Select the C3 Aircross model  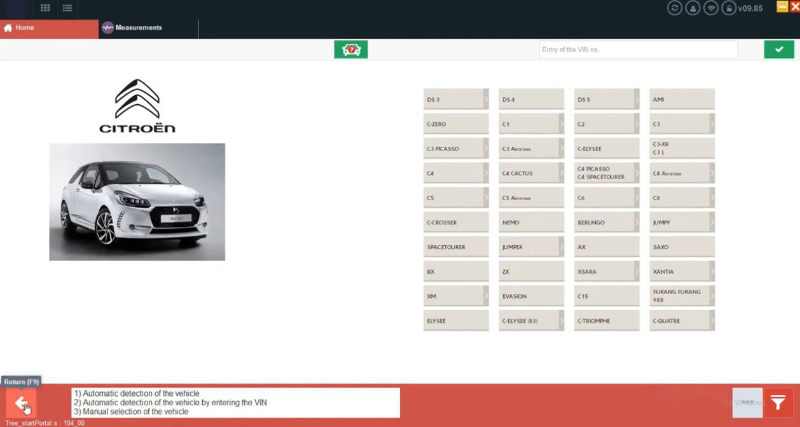[x=531, y=148]
